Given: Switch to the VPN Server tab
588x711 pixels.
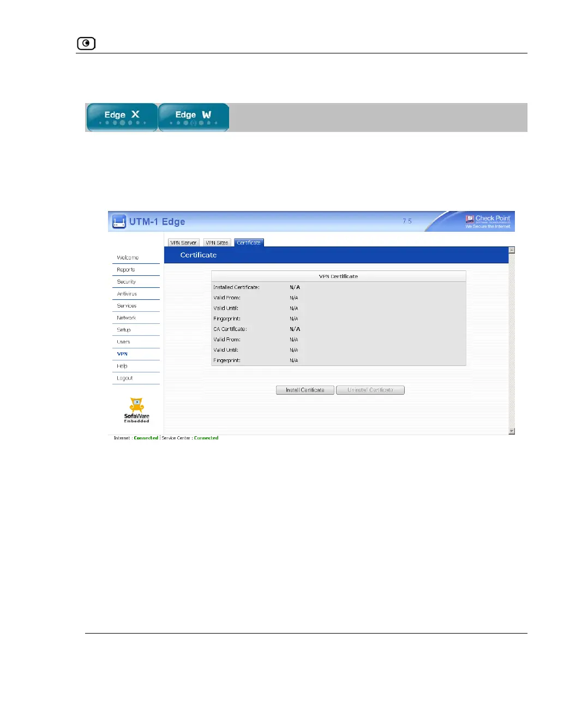Looking at the screenshot, I should pos(183,243).
